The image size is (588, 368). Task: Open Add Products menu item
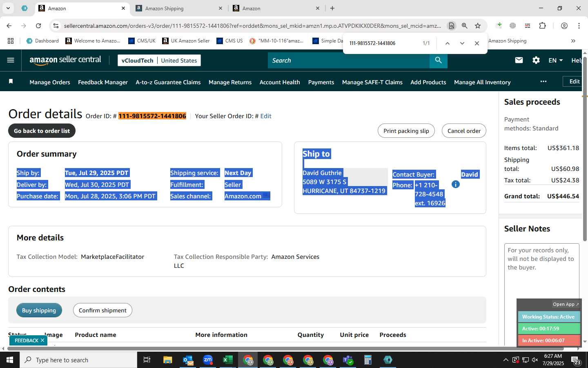point(428,82)
